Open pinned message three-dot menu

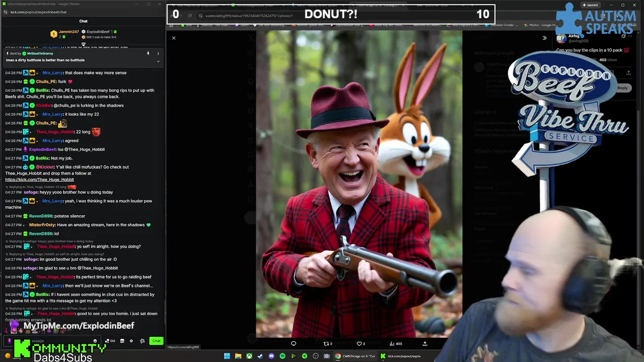pos(158,53)
